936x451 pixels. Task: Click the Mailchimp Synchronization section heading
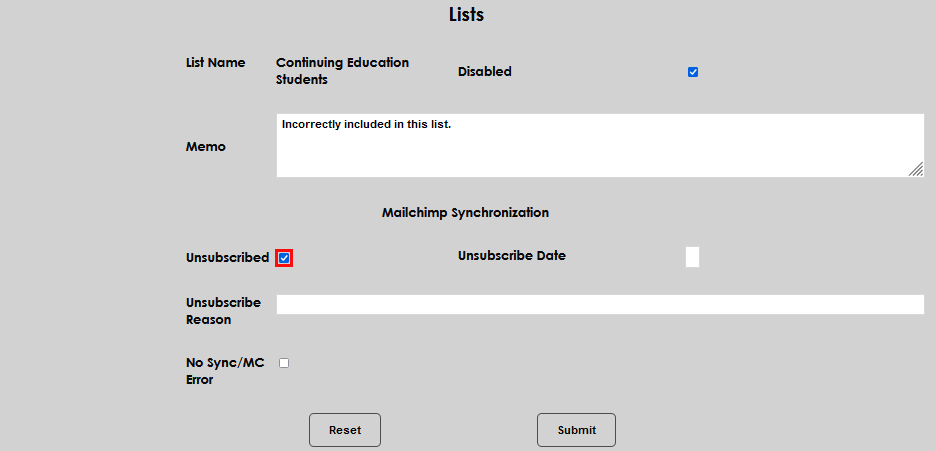[x=465, y=213]
